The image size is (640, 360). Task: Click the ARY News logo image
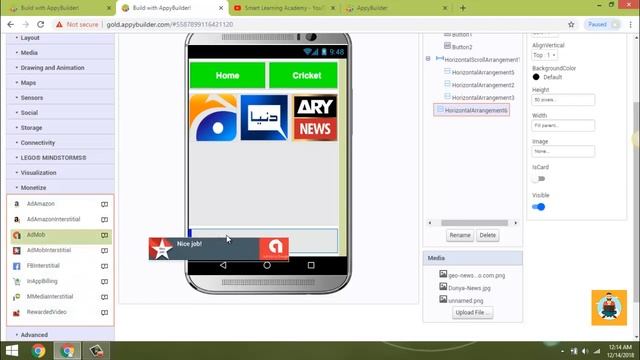(315, 118)
